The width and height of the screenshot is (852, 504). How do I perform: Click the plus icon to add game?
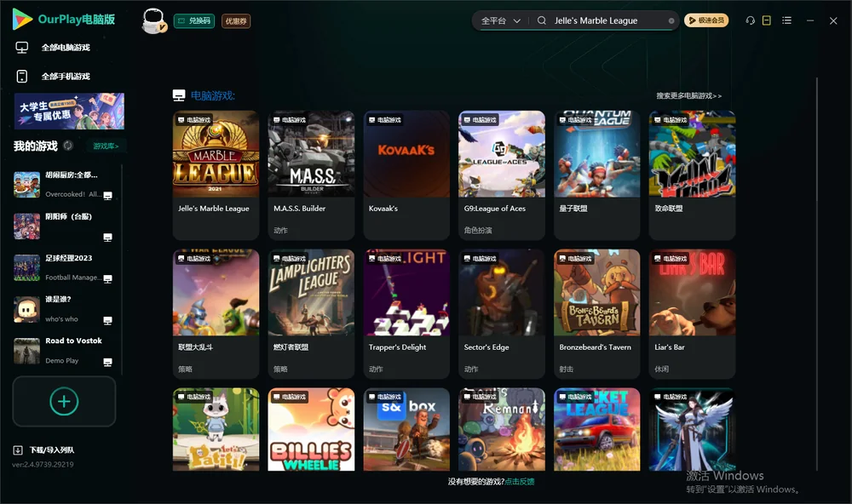[x=64, y=401]
